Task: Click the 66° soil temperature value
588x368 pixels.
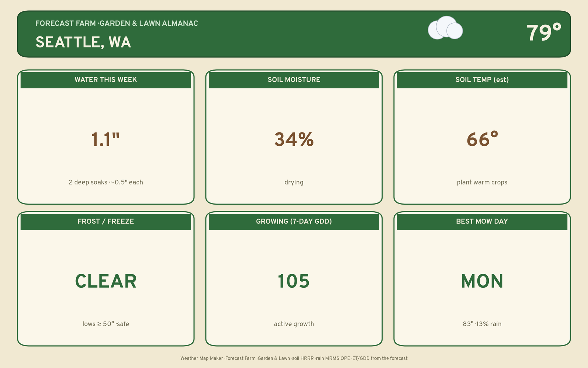Action: click(482, 139)
